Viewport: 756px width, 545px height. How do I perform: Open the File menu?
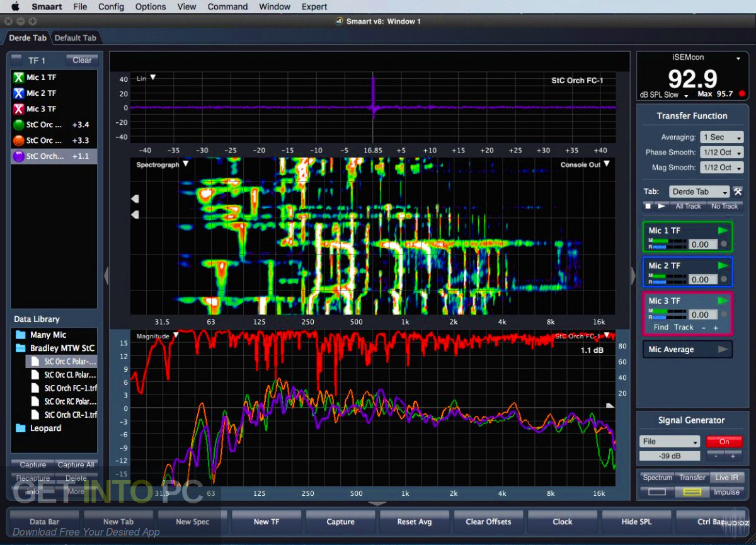[x=80, y=7]
